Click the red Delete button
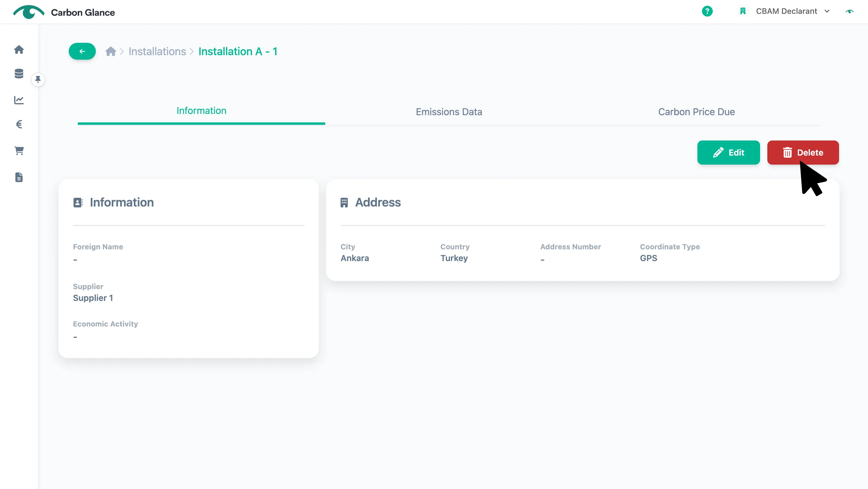 click(x=803, y=153)
